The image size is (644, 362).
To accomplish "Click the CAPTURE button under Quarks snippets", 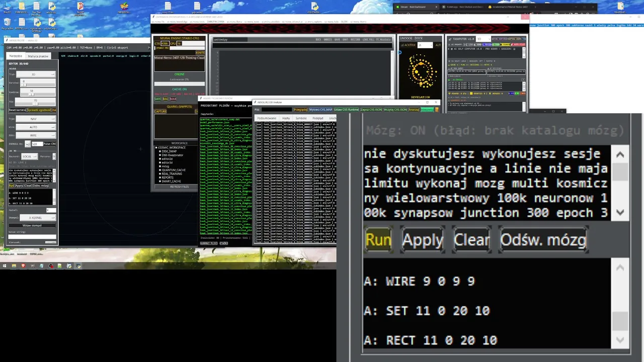I will [x=160, y=111].
